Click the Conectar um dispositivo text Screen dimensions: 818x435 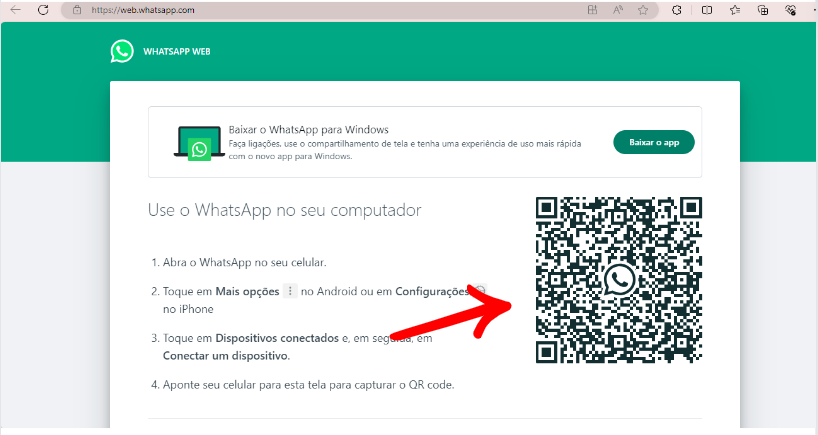click(226, 356)
